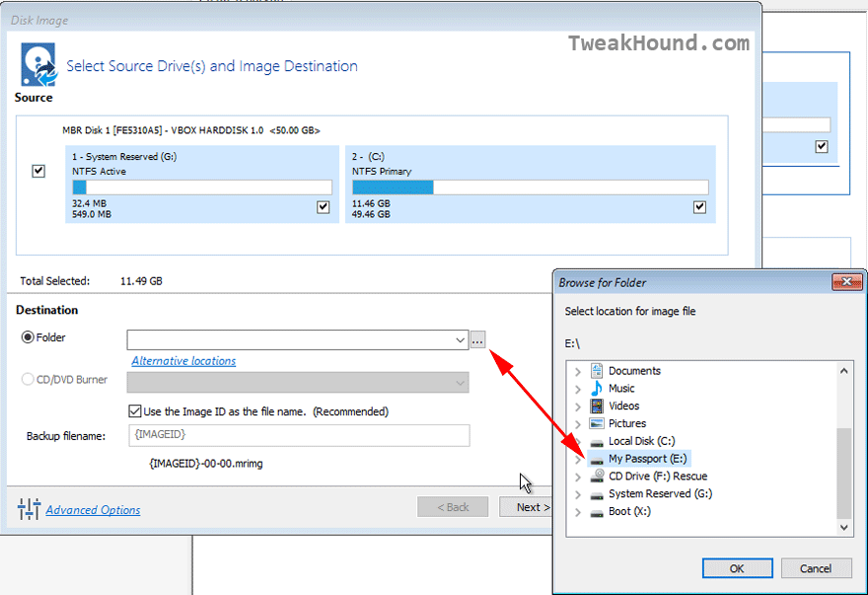Click the folder tree scroll-up arrow
Screen dimensions: 868x595
(843, 371)
